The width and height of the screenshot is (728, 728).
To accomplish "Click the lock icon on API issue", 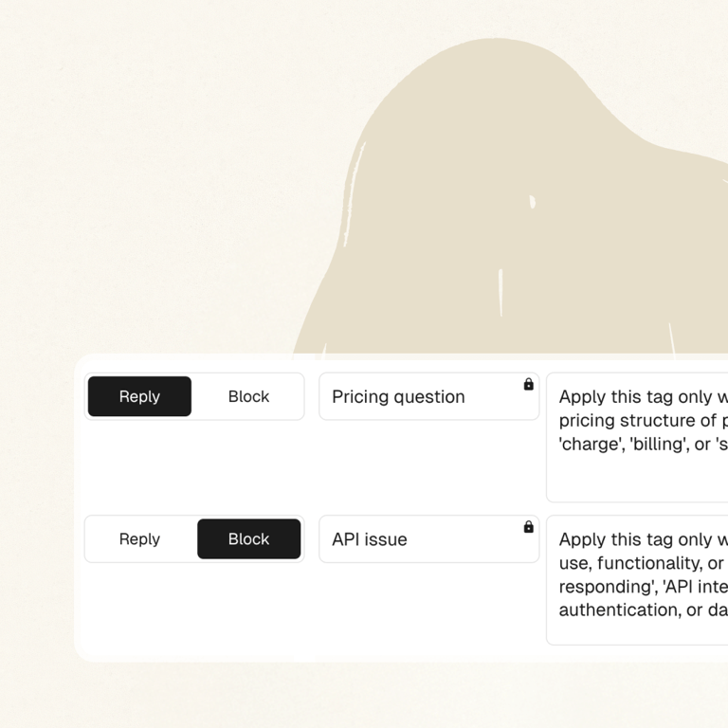I will [528, 527].
